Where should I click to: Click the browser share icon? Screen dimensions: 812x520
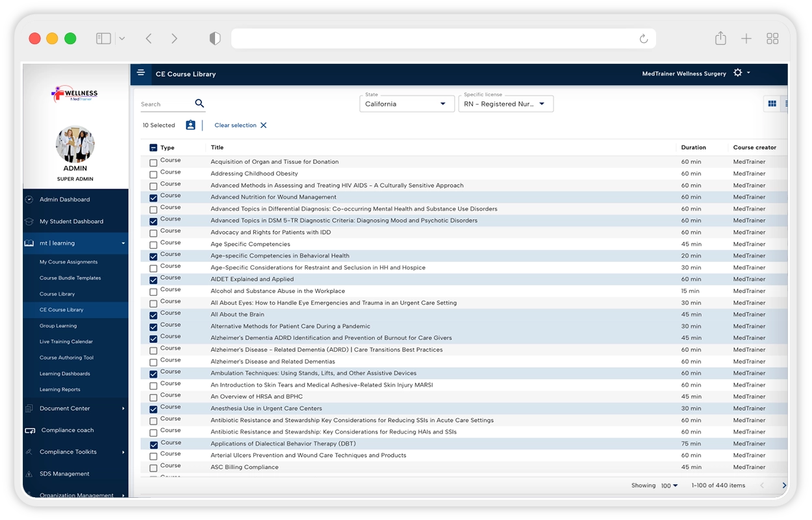[720, 39]
